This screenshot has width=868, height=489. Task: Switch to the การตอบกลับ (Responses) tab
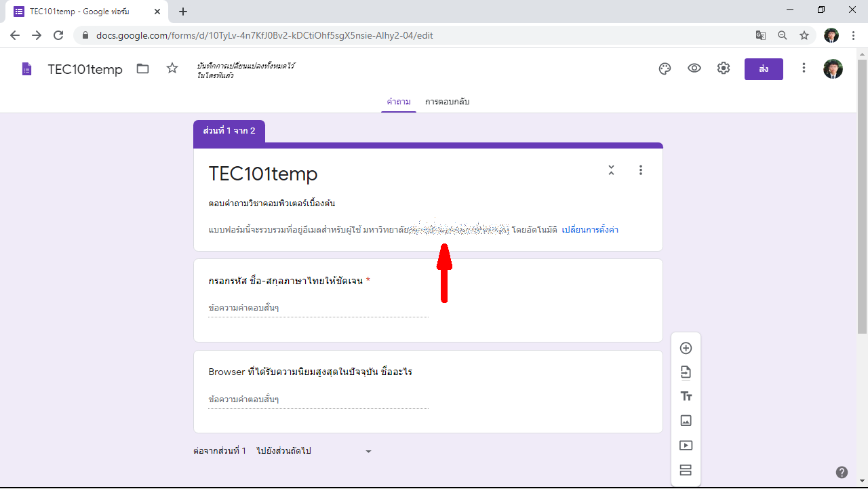click(447, 102)
